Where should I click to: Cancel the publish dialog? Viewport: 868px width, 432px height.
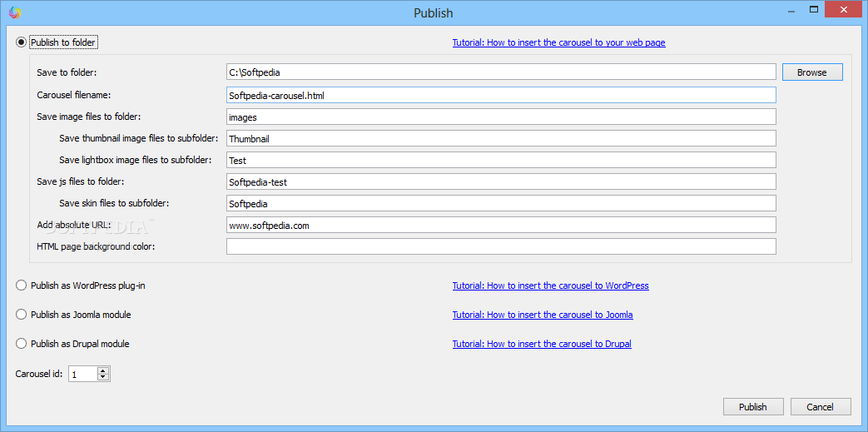click(x=820, y=406)
